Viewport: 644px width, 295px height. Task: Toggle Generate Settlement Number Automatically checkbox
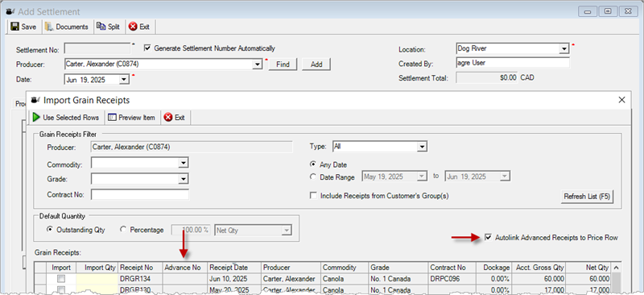tap(147, 48)
